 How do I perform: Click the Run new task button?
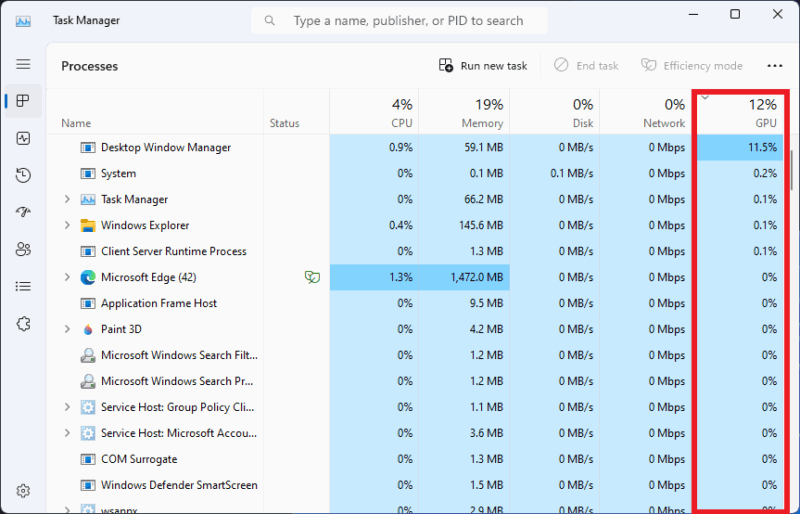483,66
